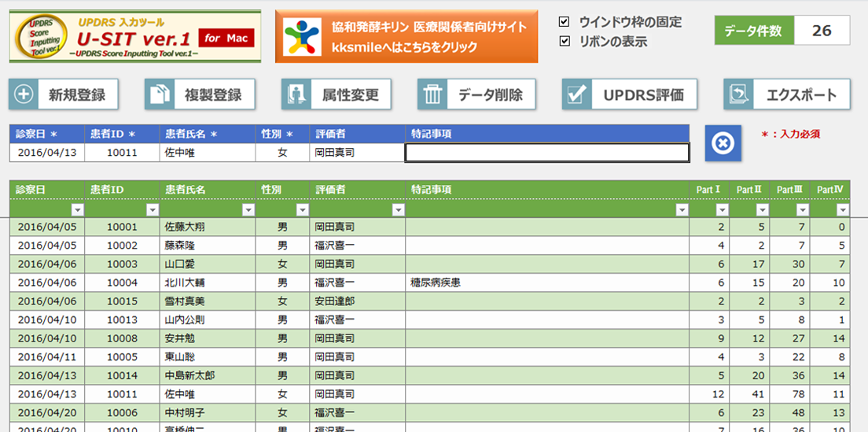868x432 pixels.
Task: Click the export icon for エクスポート
Action: point(739,94)
